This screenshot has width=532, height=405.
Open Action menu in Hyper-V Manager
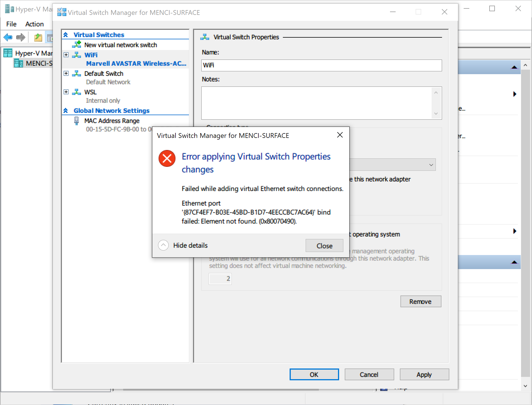[35, 24]
